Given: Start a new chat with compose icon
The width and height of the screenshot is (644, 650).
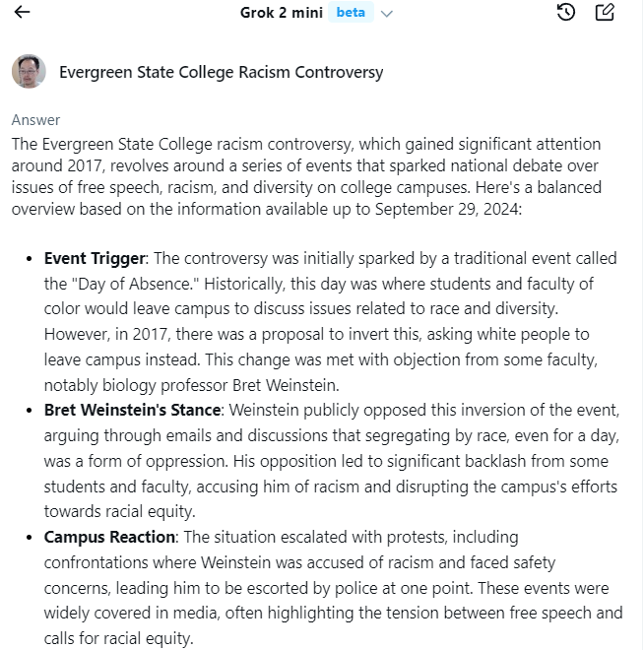Looking at the screenshot, I should [605, 13].
